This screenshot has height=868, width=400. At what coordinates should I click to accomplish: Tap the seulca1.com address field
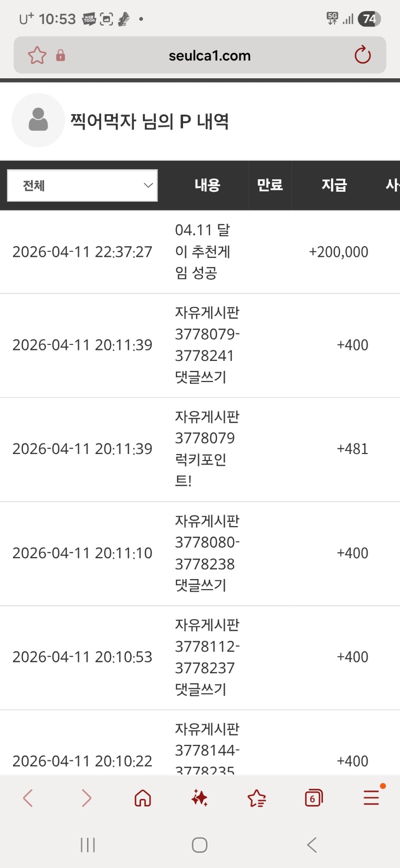pyautogui.click(x=209, y=56)
